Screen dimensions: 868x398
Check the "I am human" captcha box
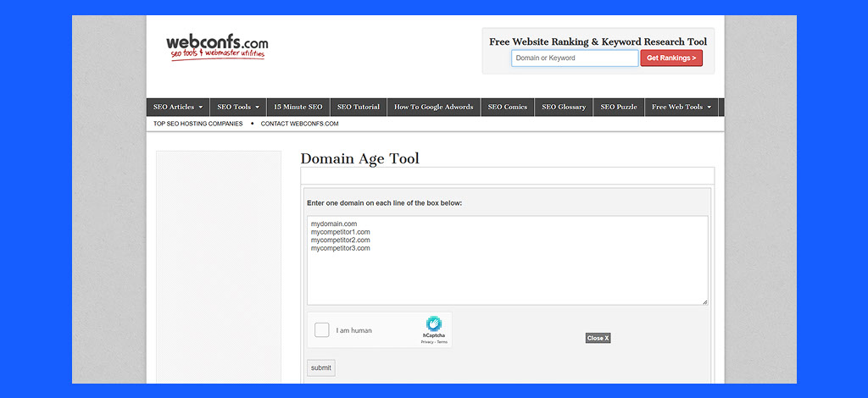coord(321,330)
